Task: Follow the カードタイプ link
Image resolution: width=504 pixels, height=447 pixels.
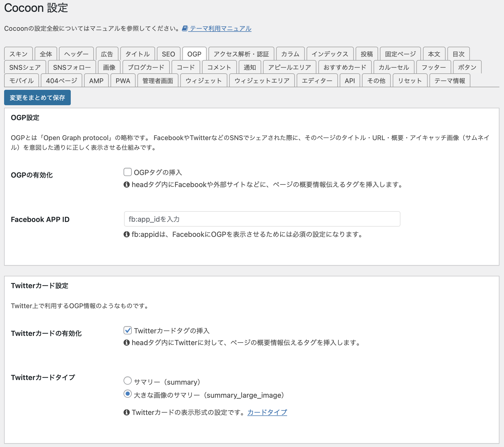Action: [267, 412]
